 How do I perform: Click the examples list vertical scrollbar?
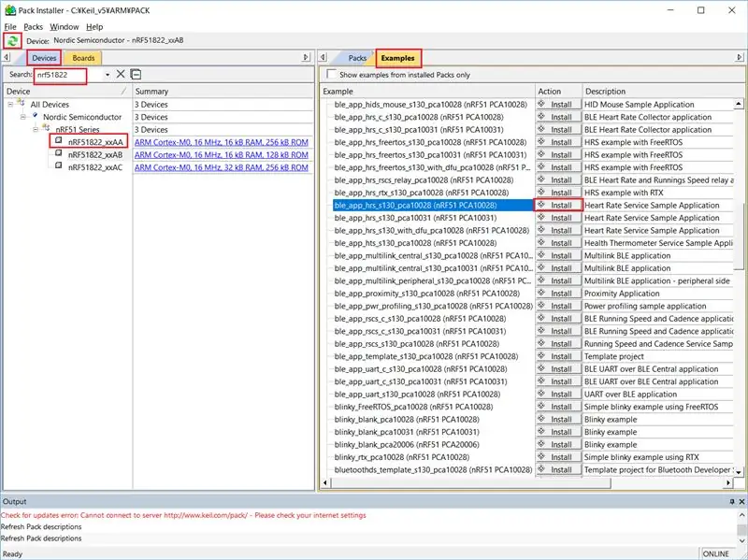pyautogui.click(x=739, y=238)
